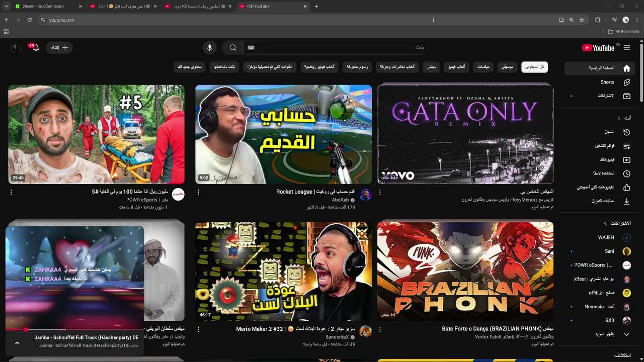
Task: Select the 'محتوى جديد لك' chip
Action: coord(190,67)
